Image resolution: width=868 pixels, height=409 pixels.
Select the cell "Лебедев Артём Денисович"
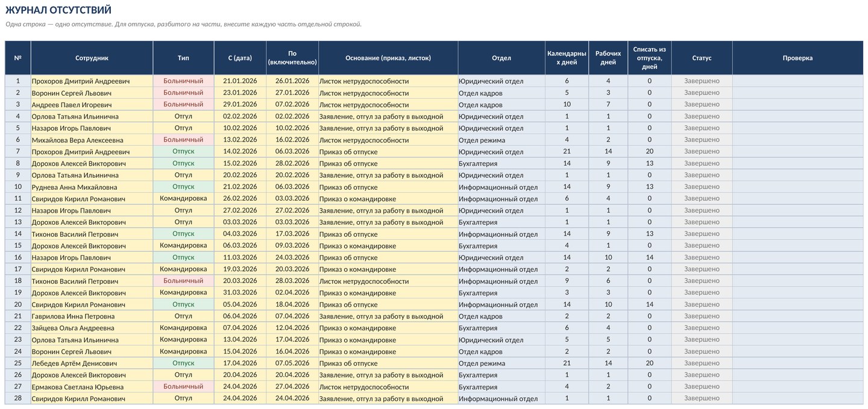point(92,363)
